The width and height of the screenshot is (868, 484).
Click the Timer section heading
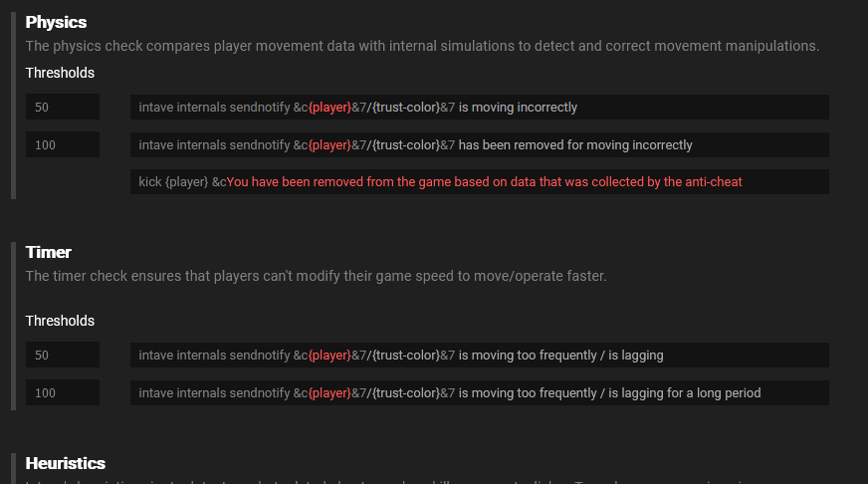(49, 252)
